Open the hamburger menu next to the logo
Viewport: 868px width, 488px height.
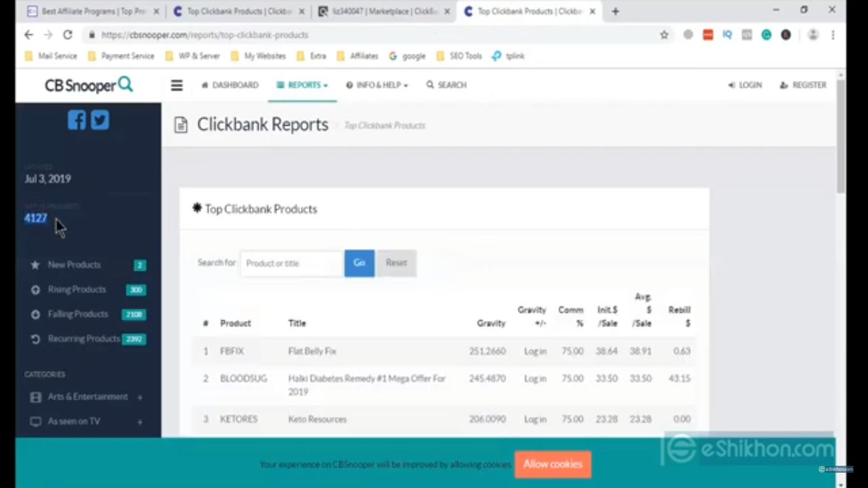(x=176, y=85)
